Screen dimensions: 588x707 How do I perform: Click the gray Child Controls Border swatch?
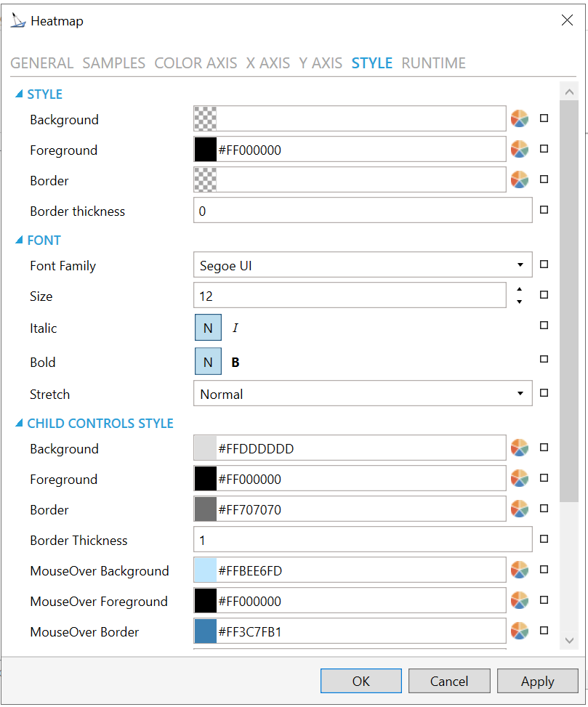click(x=205, y=509)
